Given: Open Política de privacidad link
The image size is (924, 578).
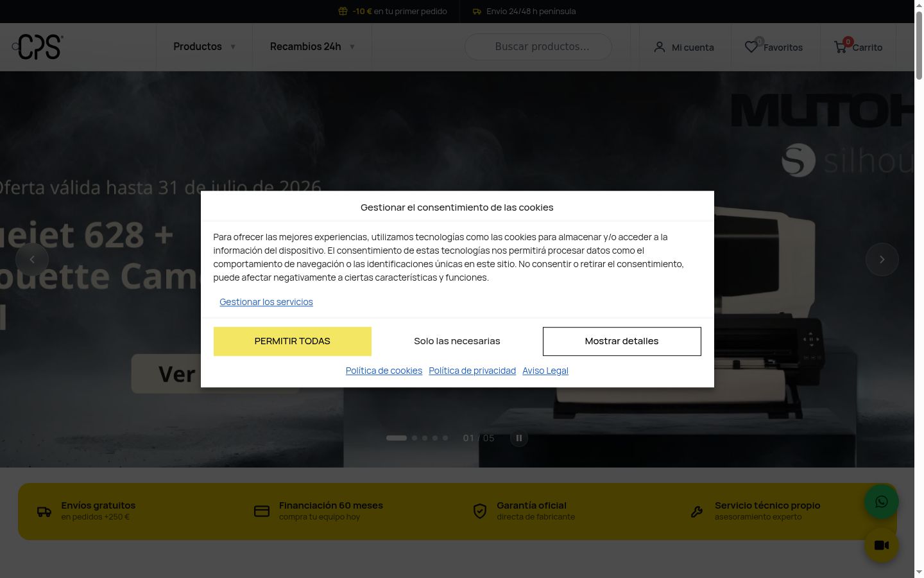Looking at the screenshot, I should point(472,371).
